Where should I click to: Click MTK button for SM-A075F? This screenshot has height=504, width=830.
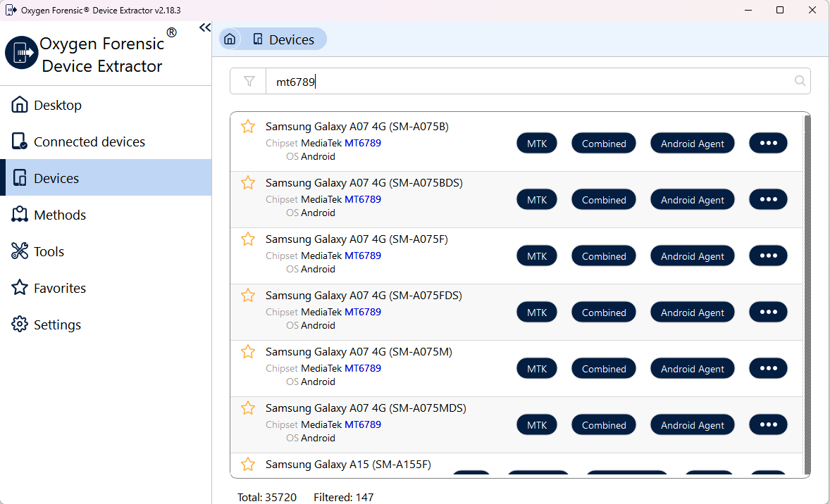click(x=537, y=256)
